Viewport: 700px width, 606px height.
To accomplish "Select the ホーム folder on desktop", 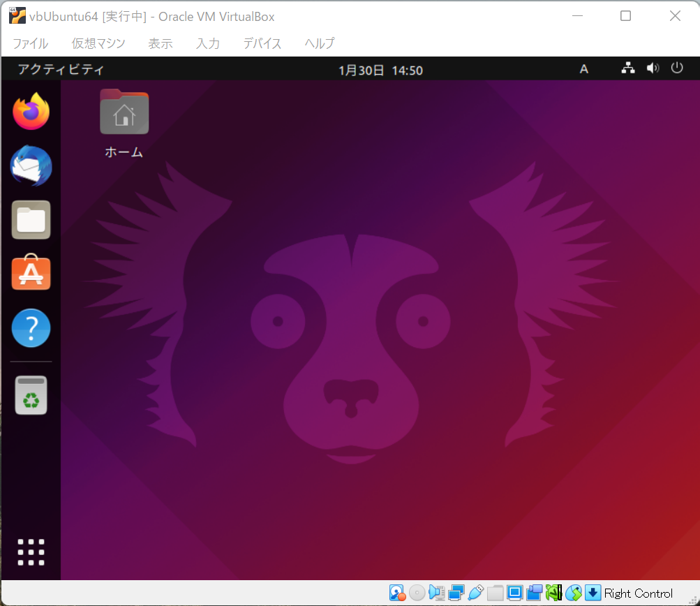I will [124, 112].
